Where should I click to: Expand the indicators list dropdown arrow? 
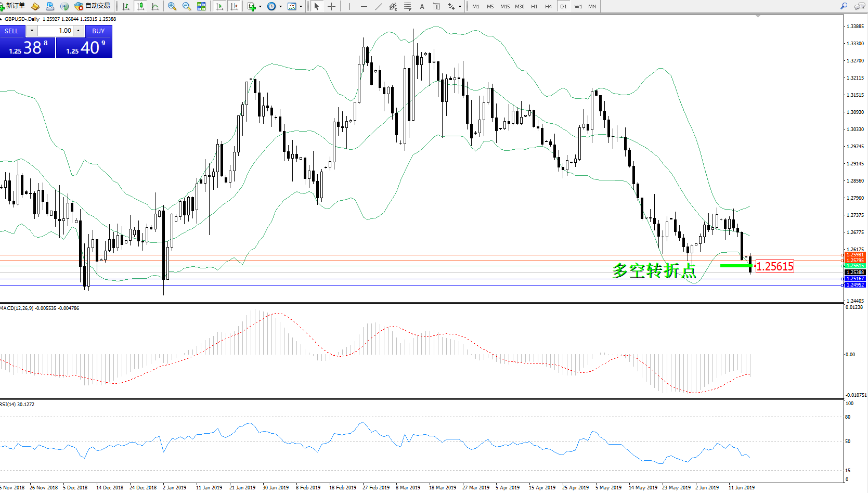(x=260, y=7)
